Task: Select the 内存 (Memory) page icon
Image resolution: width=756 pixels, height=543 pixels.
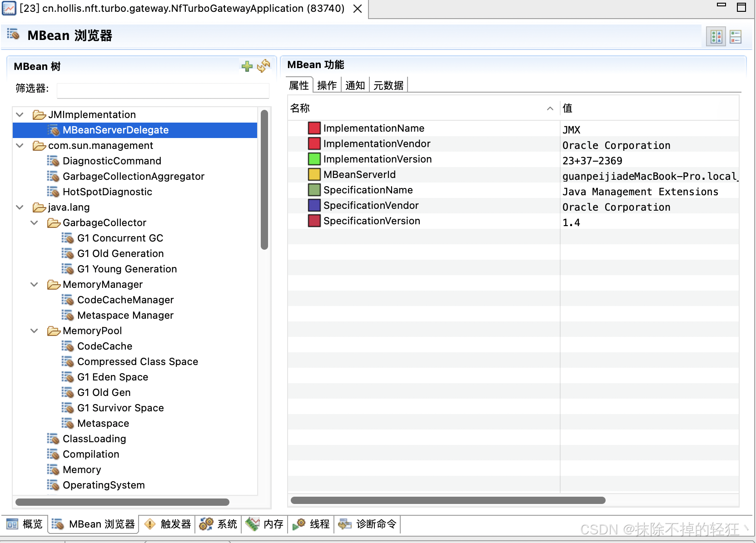Action: click(x=253, y=524)
